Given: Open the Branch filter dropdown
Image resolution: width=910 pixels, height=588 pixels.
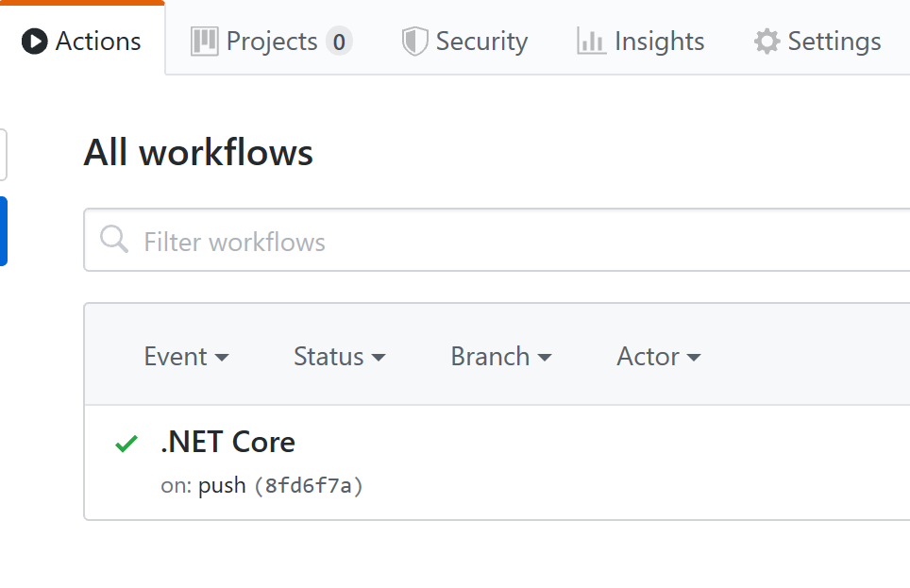Looking at the screenshot, I should [x=500, y=357].
